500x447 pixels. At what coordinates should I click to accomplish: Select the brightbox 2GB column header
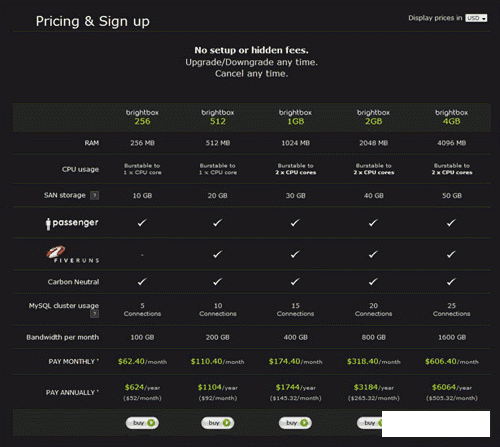click(373, 117)
